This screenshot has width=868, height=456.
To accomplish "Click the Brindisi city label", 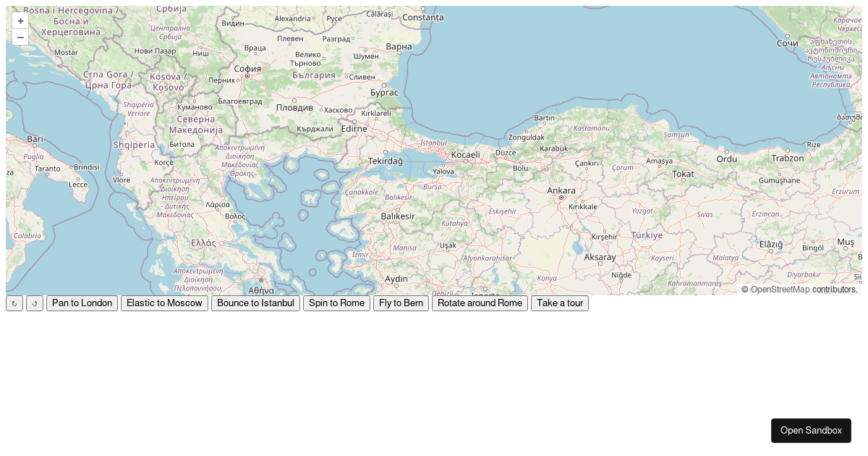I will [86, 166].
